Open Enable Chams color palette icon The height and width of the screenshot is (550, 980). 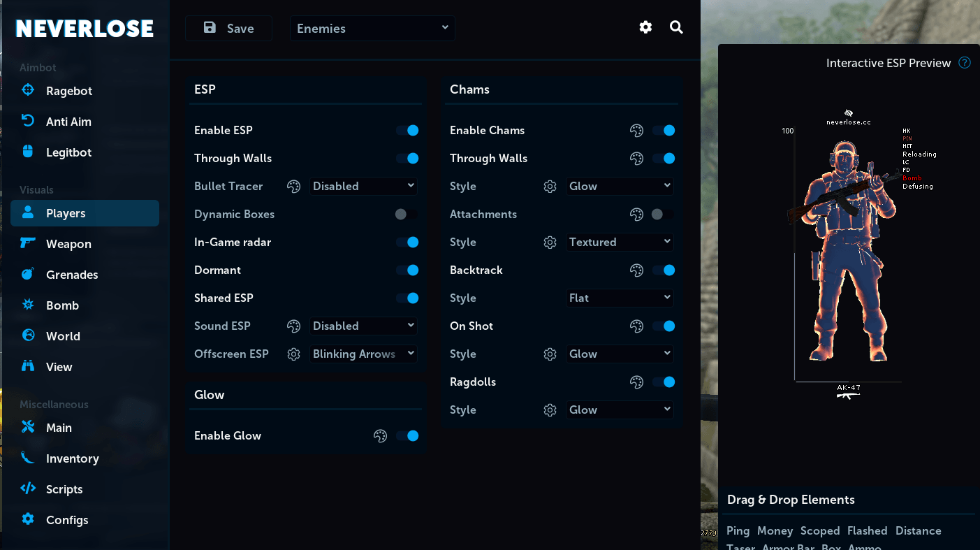(x=636, y=131)
